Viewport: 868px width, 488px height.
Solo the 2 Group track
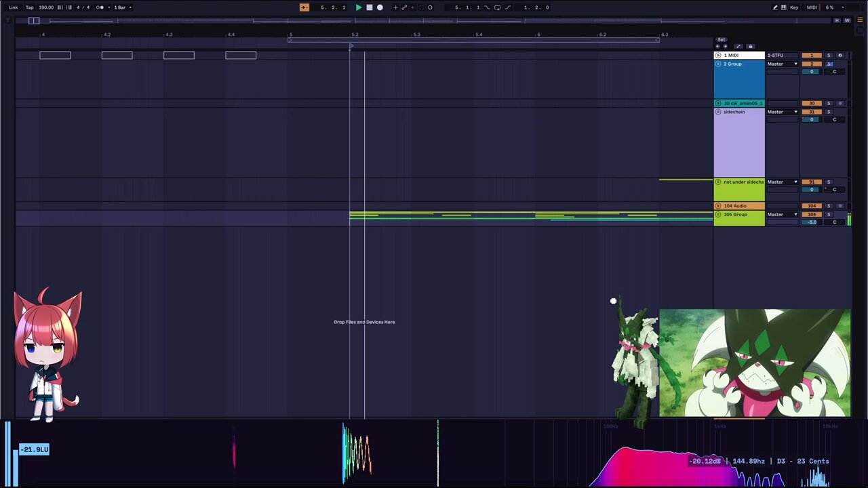point(829,64)
